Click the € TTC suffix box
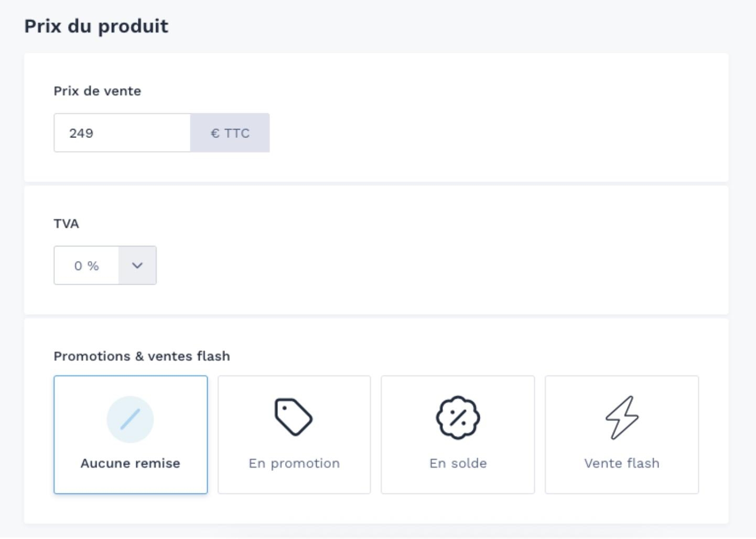Image resolution: width=756 pixels, height=539 pixels. (x=230, y=133)
